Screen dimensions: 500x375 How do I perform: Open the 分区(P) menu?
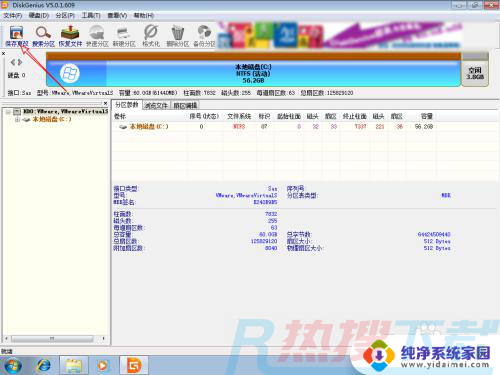coord(65,15)
